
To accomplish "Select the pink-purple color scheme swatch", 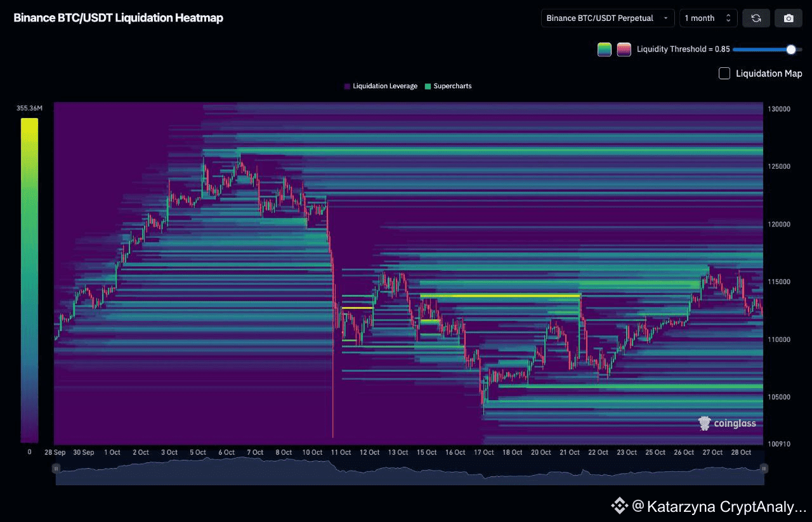I will 624,49.
